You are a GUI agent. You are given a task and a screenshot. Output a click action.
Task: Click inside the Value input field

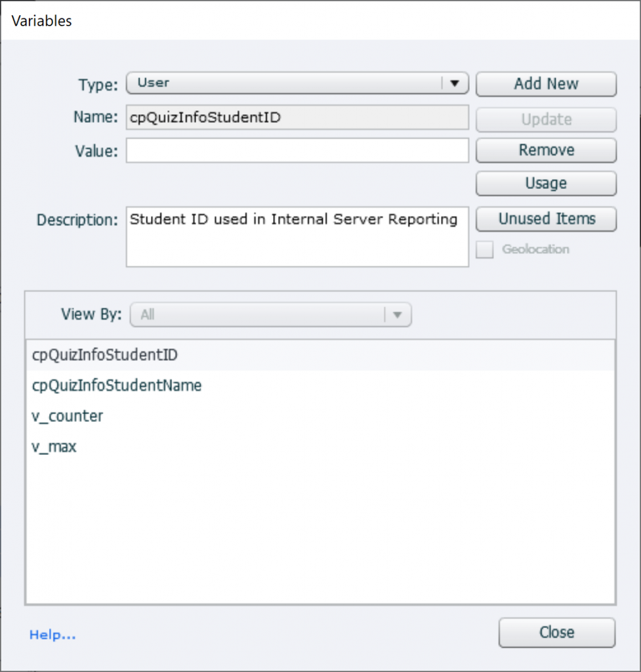[x=297, y=150]
